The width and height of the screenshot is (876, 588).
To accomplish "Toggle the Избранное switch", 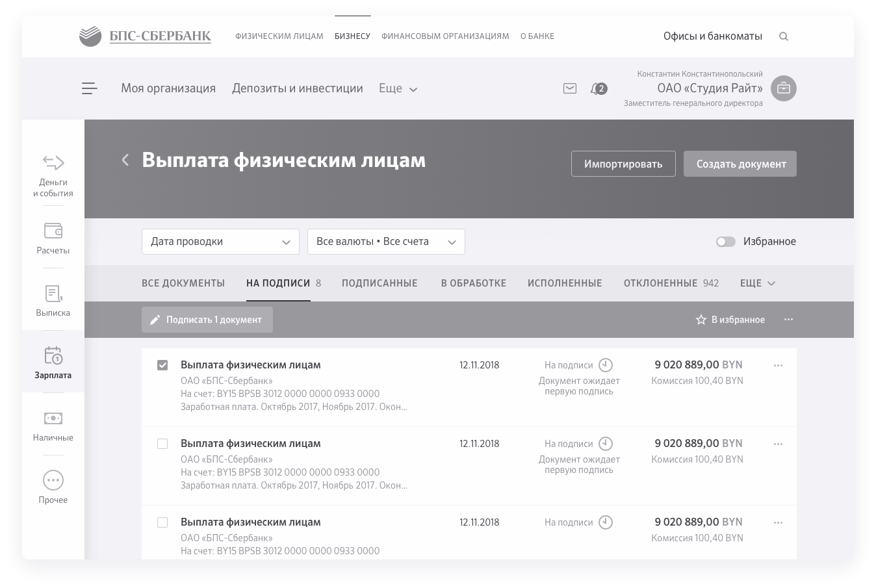I will point(726,242).
